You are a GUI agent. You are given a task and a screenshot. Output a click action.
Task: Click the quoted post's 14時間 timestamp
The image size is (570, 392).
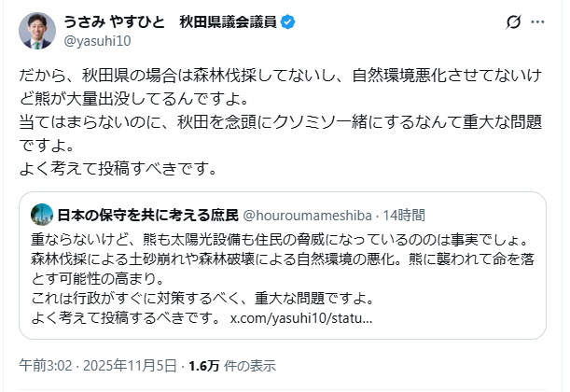pos(404,215)
